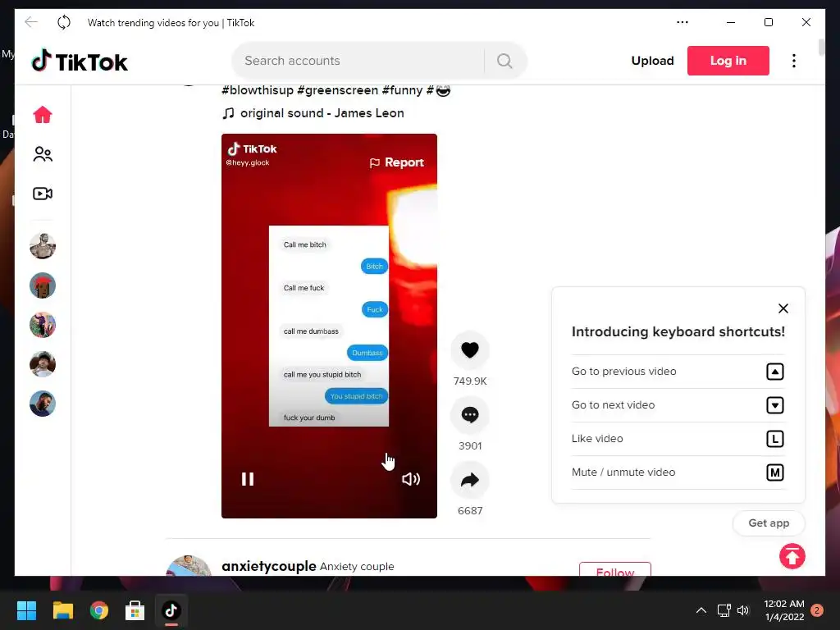Open the For You home icon

click(43, 115)
